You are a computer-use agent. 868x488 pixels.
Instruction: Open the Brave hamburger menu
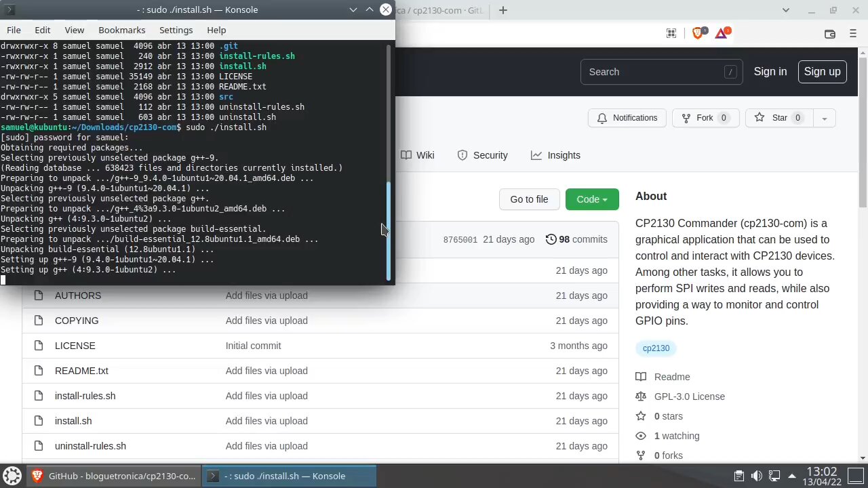[853, 34]
